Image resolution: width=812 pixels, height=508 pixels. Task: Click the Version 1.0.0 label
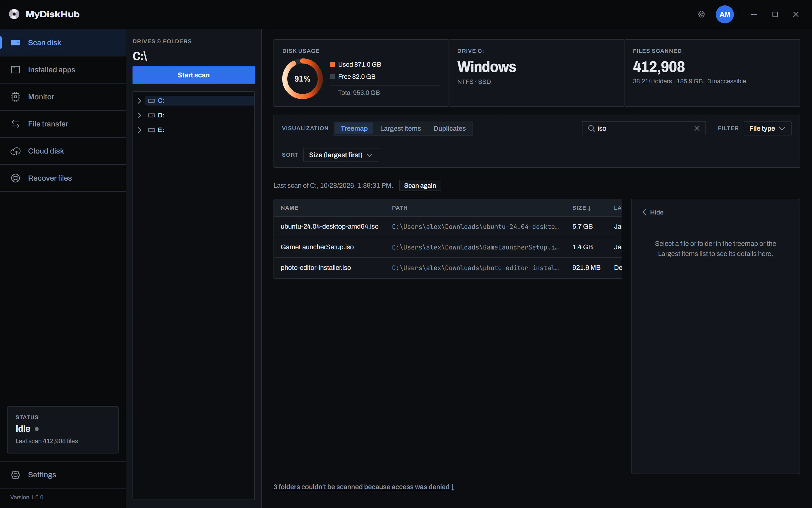coord(27,497)
